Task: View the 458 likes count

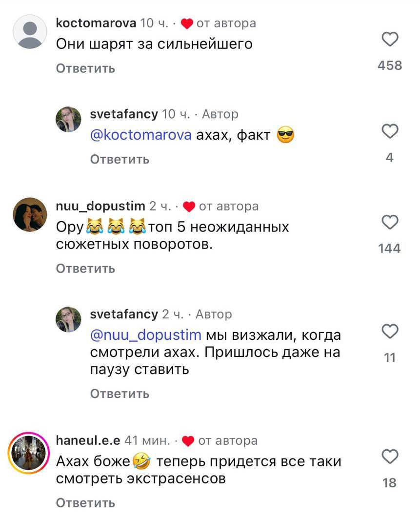Action: click(390, 65)
